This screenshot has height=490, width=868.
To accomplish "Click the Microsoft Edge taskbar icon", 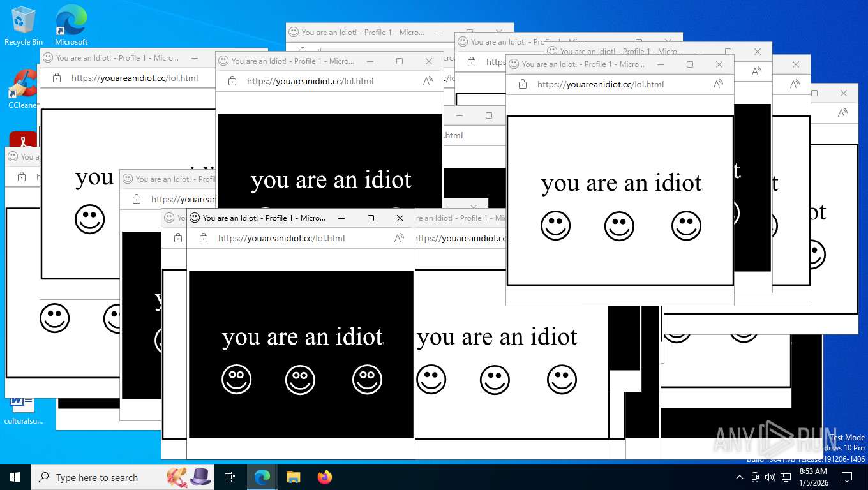I will point(262,477).
